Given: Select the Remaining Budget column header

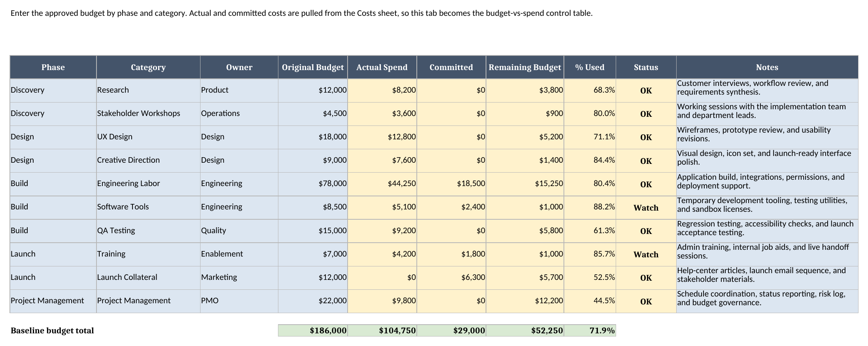Looking at the screenshot, I should pyautogui.click(x=525, y=67).
